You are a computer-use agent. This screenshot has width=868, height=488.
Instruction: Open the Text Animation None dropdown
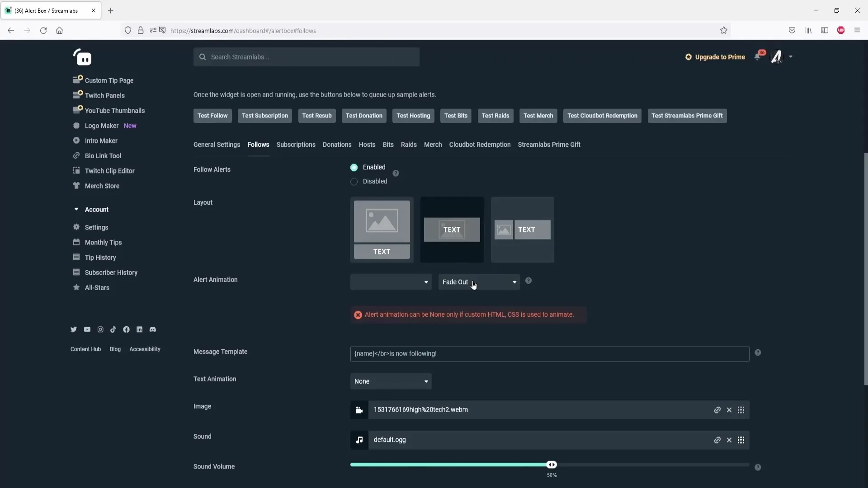pyautogui.click(x=391, y=381)
